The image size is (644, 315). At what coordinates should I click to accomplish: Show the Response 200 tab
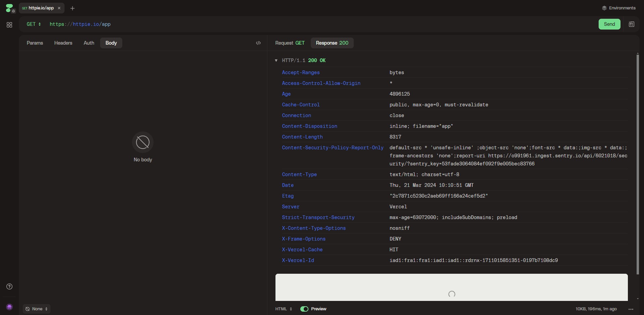(x=332, y=43)
